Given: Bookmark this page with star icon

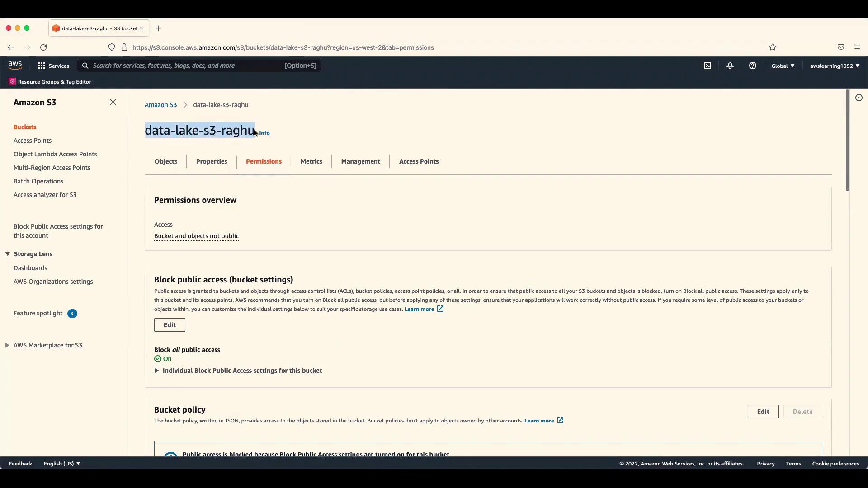Looking at the screenshot, I should click(773, 47).
